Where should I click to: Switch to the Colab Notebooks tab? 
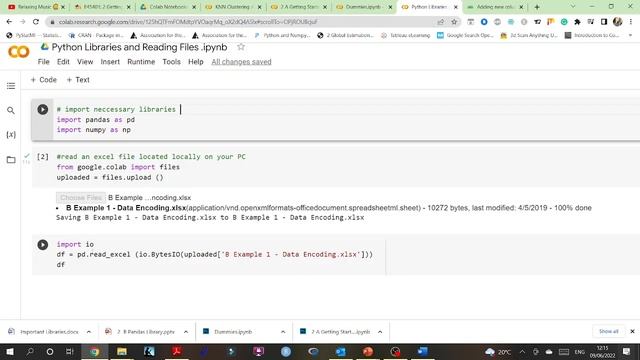[167, 7]
